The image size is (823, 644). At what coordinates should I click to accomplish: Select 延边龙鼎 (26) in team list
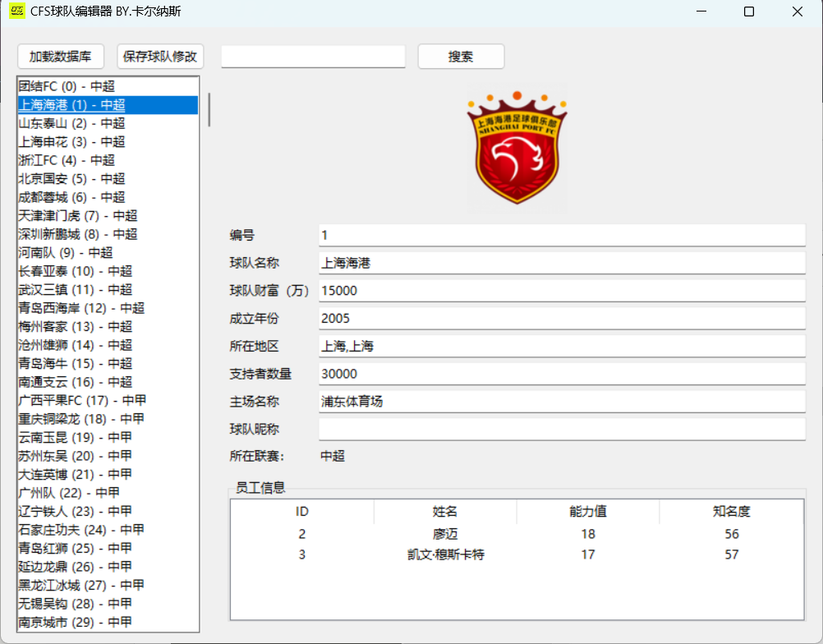click(108, 567)
